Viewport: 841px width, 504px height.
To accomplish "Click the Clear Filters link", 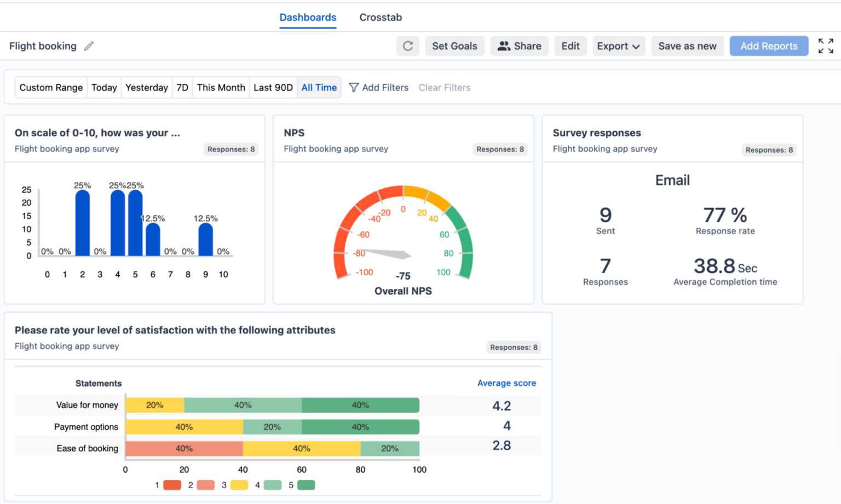I will 444,88.
